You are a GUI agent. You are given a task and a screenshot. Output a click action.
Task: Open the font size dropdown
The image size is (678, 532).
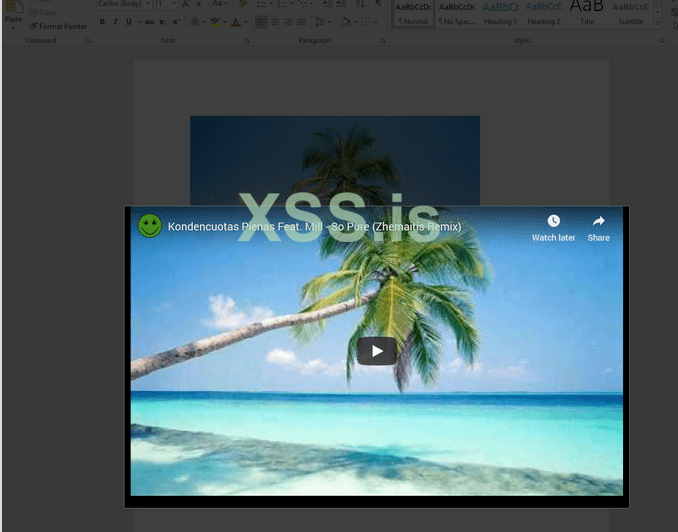[174, 4]
